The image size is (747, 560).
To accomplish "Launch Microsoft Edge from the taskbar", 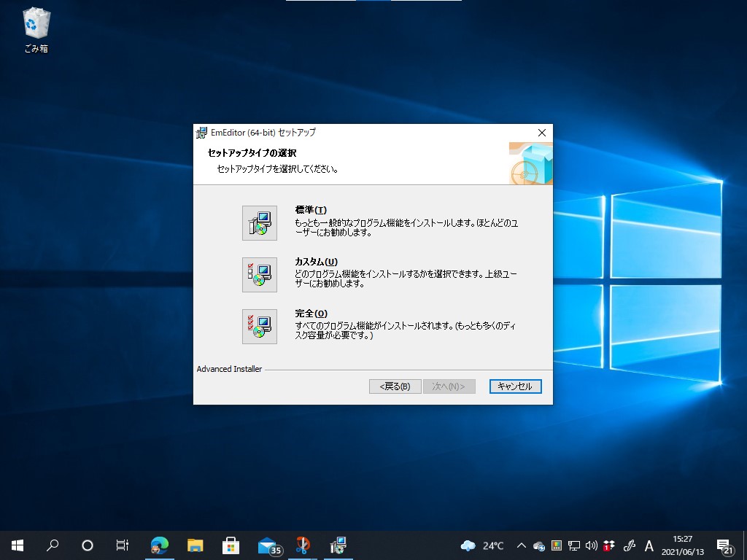I will point(160,545).
